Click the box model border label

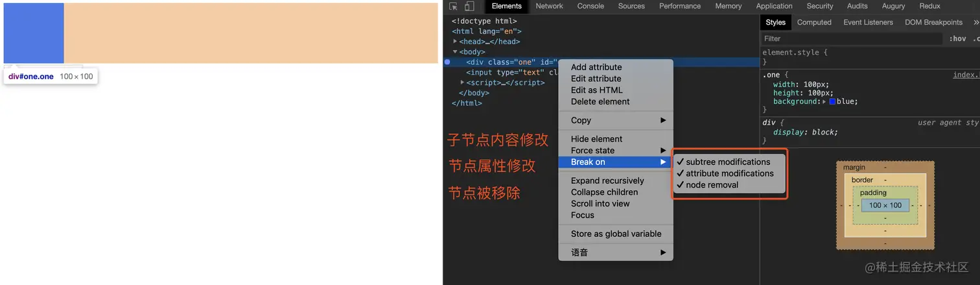click(862, 180)
